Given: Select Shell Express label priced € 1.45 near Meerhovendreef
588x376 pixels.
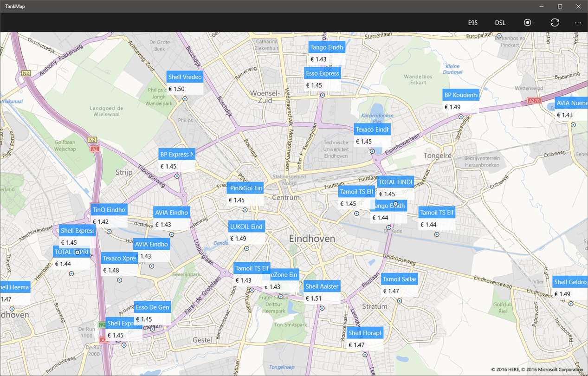Looking at the screenshot, I should point(77,230).
